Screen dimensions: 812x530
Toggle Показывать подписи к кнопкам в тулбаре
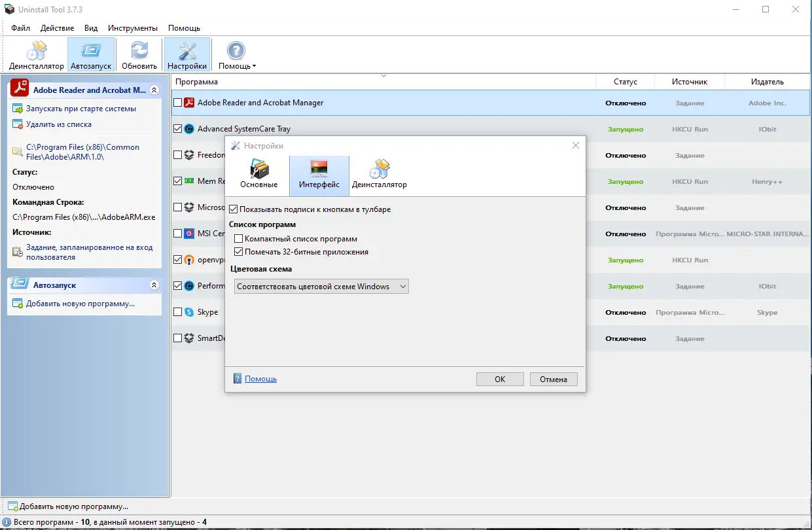coord(234,209)
